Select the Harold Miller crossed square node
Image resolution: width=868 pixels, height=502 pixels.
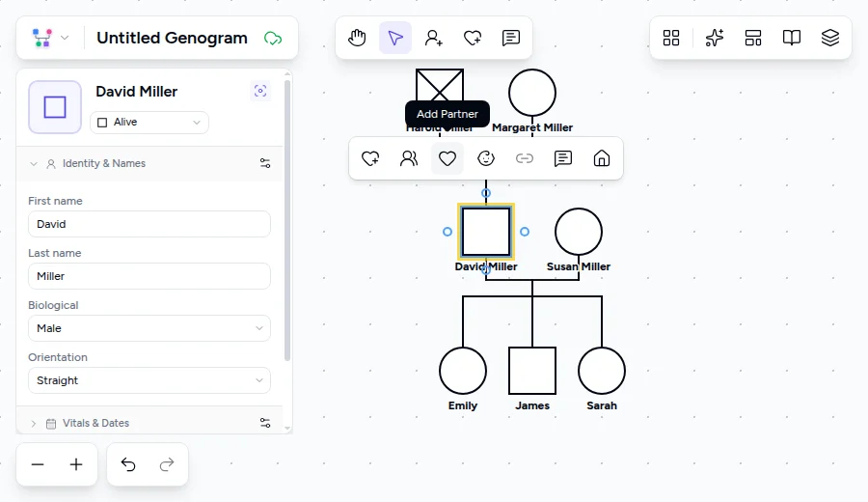pyautogui.click(x=440, y=86)
